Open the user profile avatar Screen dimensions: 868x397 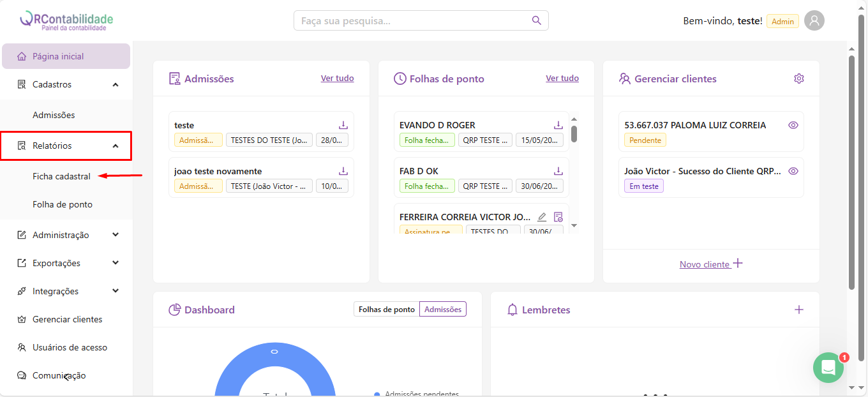[x=814, y=20]
